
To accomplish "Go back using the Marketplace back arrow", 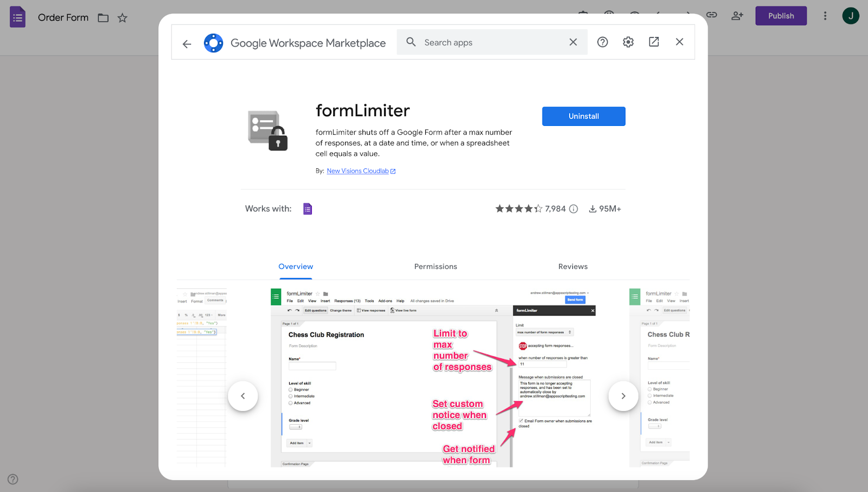I will click(x=187, y=43).
